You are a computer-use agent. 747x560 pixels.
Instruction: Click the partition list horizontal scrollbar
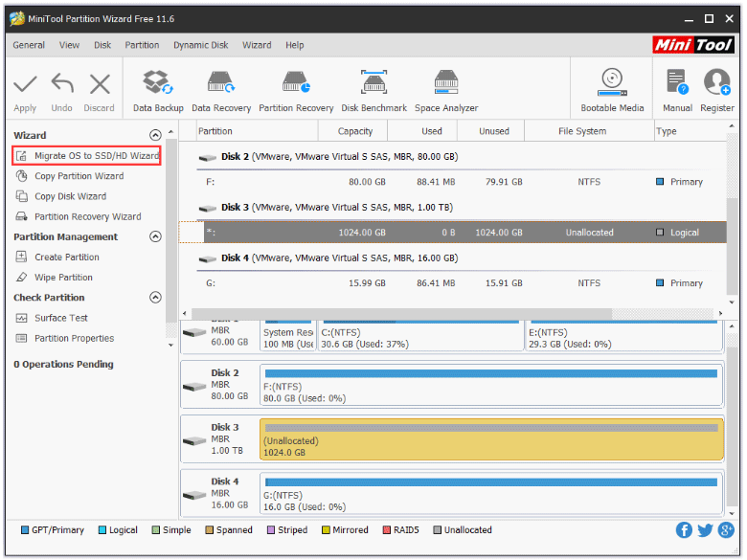tap(402, 313)
